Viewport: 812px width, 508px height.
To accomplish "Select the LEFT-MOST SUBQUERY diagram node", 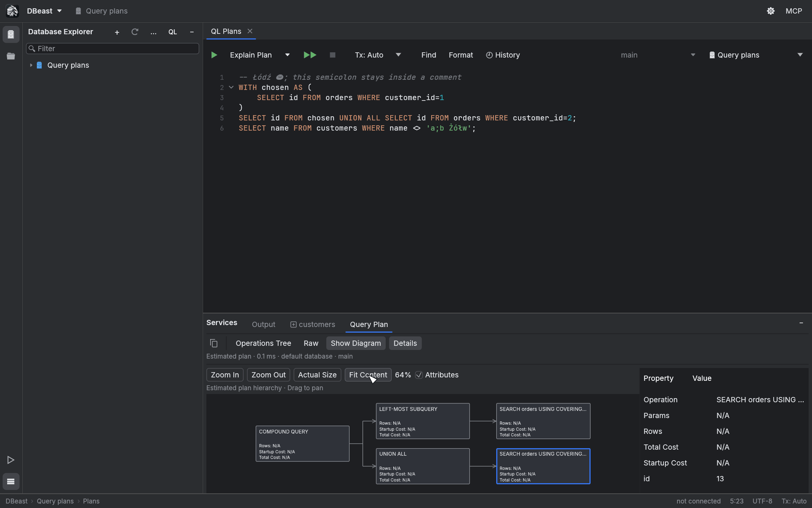I will pos(423,421).
